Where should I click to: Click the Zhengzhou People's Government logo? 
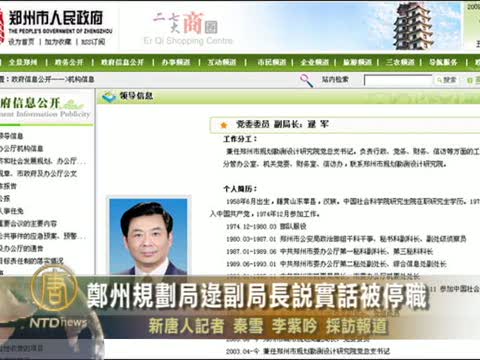point(56,22)
